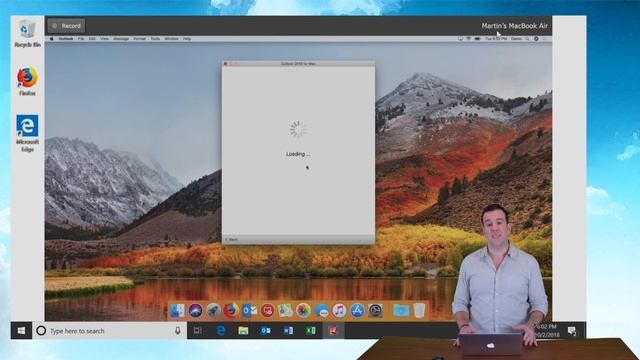Open the Windows Action Center notification icon
This screenshot has height=360, width=640.
click(x=572, y=331)
